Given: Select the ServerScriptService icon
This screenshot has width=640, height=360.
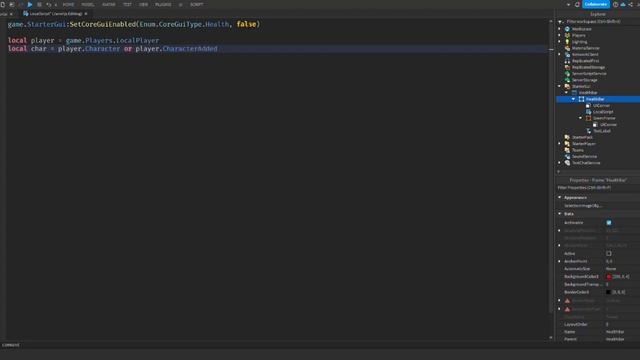Looking at the screenshot, I should [567, 73].
